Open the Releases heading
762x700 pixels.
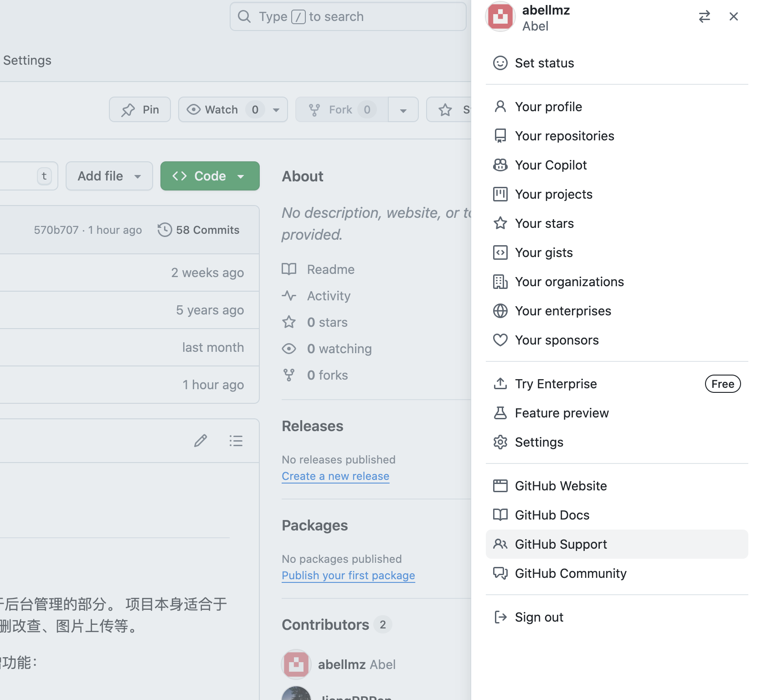(313, 426)
